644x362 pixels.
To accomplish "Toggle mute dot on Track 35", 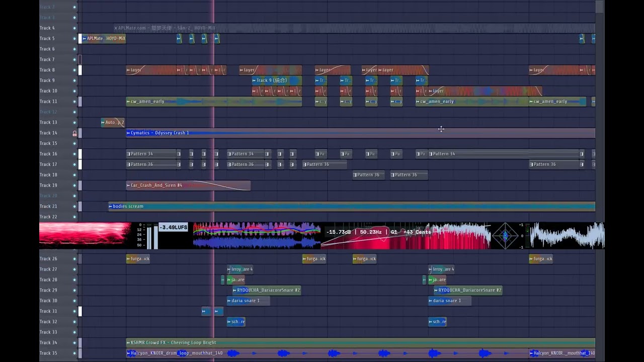I will click(74, 353).
